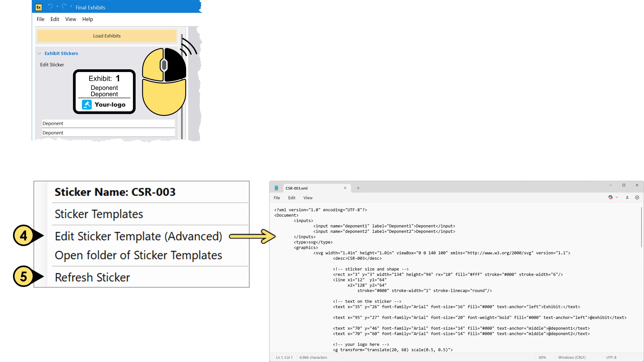Open the Help menu in Final Exhibits

point(87,19)
